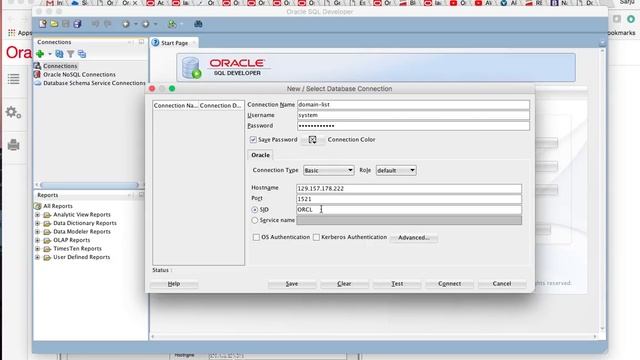Switch to the Start Page tab
Screen dimensions: 640x360
coord(174,43)
